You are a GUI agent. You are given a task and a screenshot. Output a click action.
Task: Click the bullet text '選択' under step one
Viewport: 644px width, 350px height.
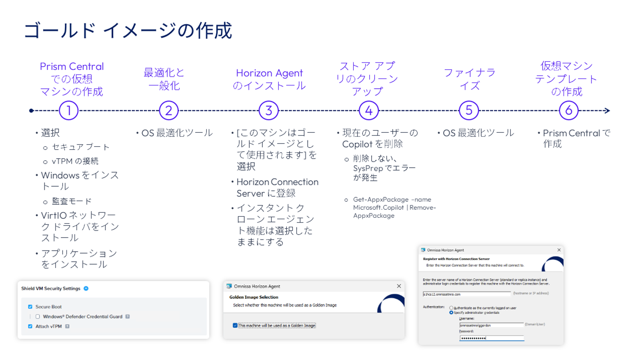(x=50, y=133)
